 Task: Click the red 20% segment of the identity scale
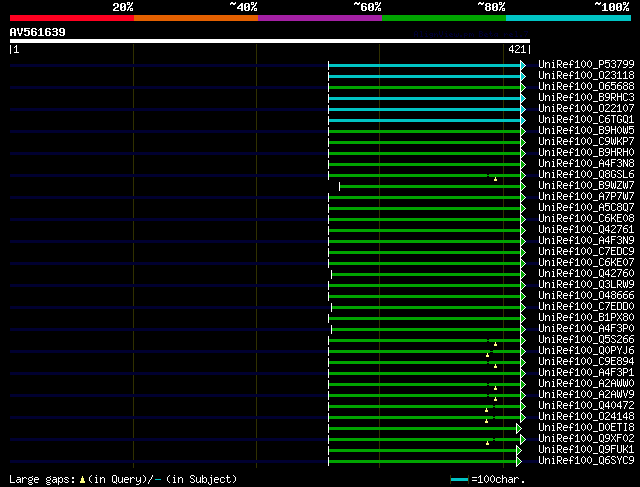tap(72, 18)
